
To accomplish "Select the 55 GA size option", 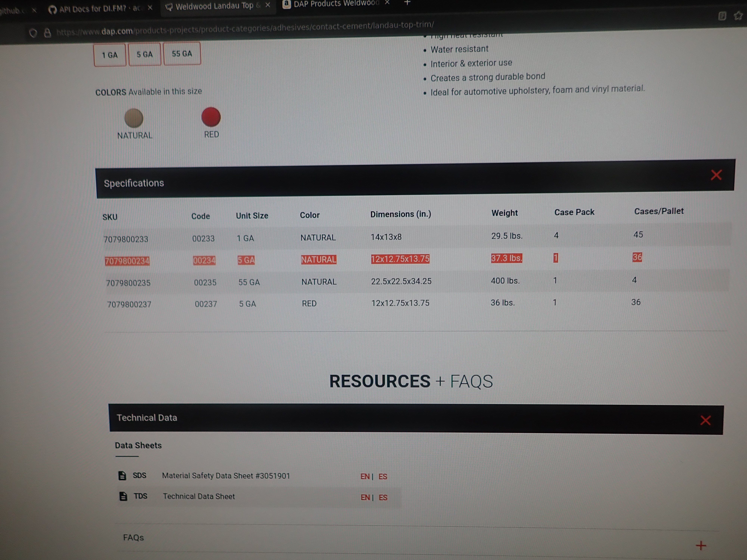I will click(182, 54).
